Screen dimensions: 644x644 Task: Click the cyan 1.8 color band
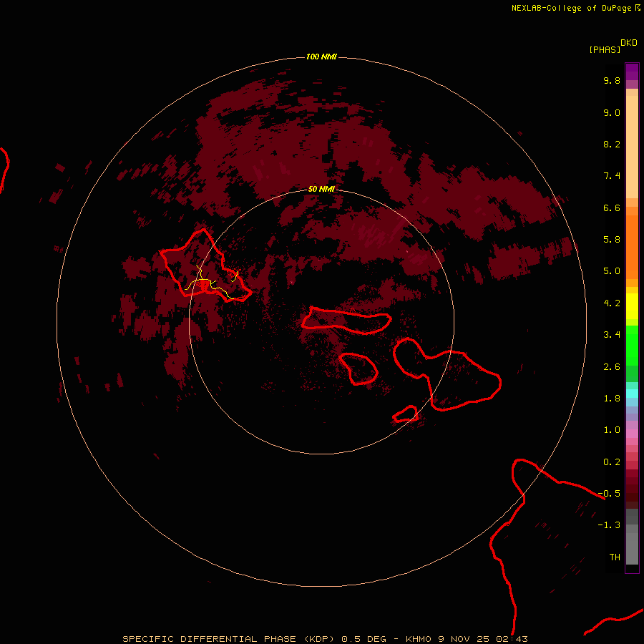632,394
